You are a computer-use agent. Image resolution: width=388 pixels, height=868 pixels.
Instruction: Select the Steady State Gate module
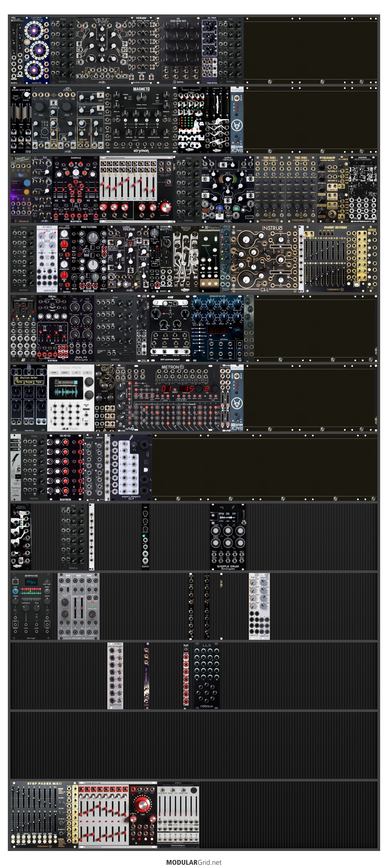click(x=21, y=120)
